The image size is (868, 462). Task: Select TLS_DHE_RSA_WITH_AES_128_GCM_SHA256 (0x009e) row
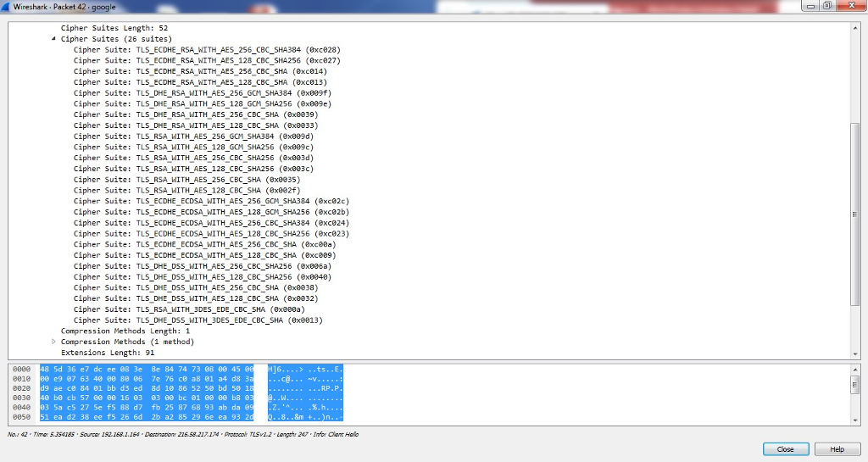[x=203, y=103]
